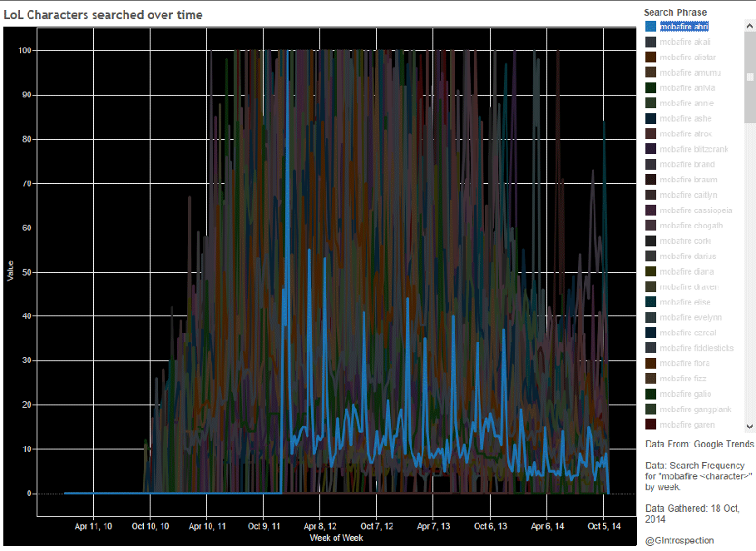Click the mobafire anivia color swatch
The height and width of the screenshot is (551, 756).
650,88
